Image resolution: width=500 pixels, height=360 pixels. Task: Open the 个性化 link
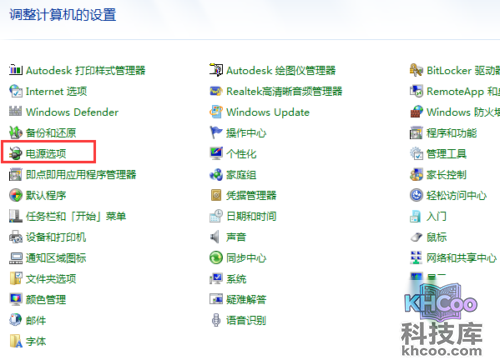click(241, 154)
